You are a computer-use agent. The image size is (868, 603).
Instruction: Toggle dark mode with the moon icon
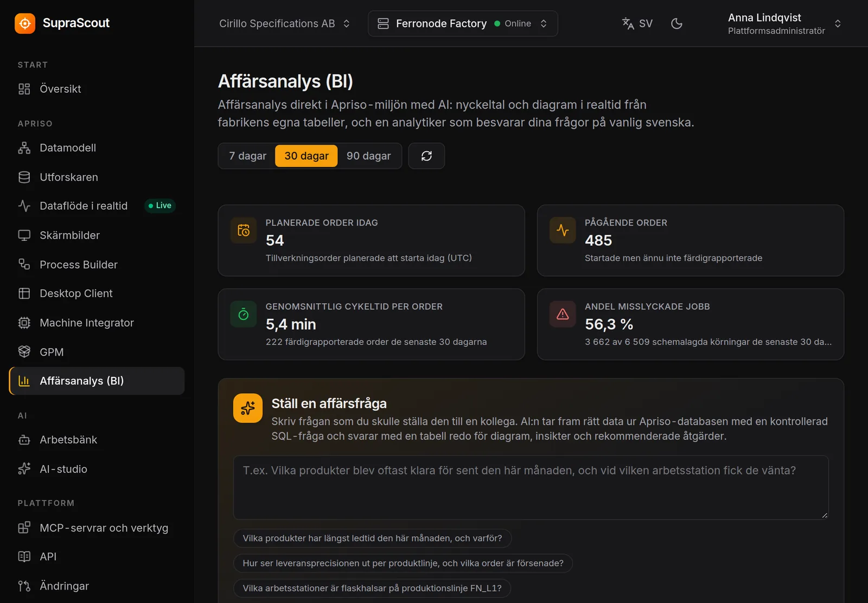676,23
